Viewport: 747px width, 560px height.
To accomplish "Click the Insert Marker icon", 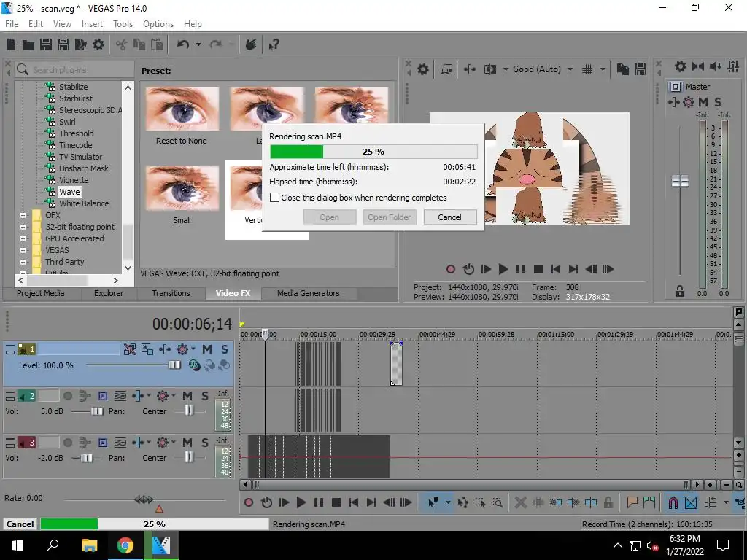I will click(x=632, y=502).
